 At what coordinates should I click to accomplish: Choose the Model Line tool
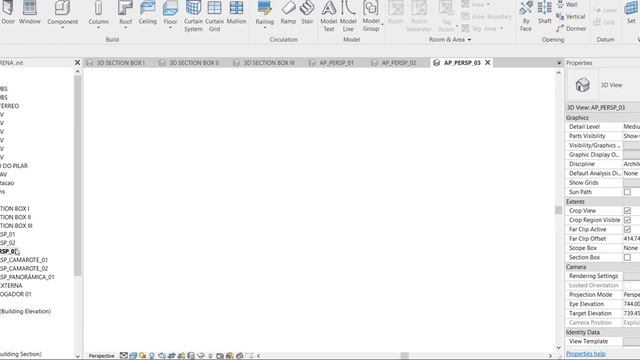[348, 16]
